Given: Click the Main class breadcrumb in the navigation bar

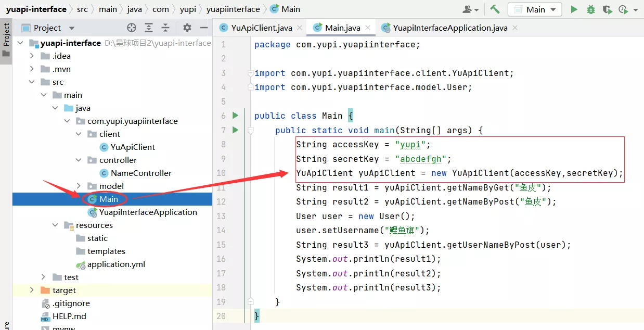Looking at the screenshot, I should point(285,9).
